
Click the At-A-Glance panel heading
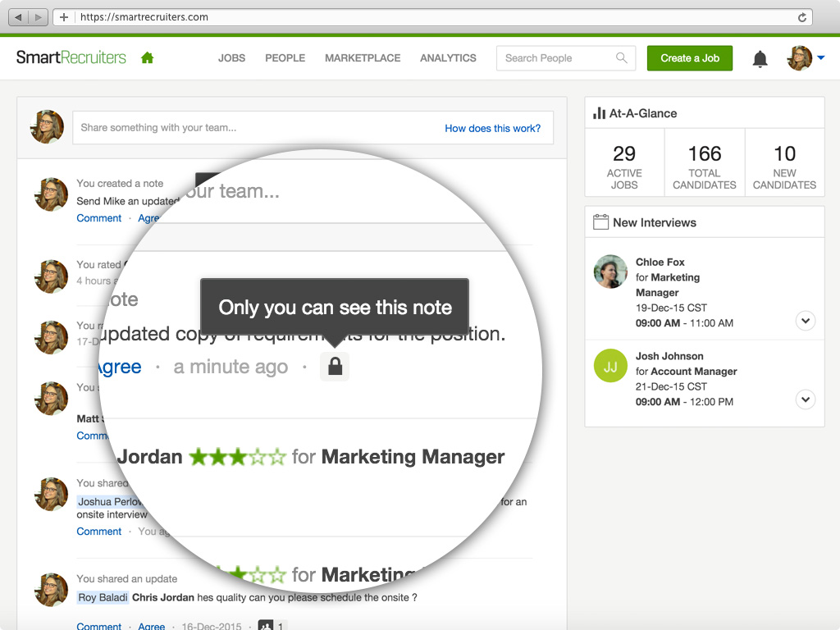coord(643,113)
